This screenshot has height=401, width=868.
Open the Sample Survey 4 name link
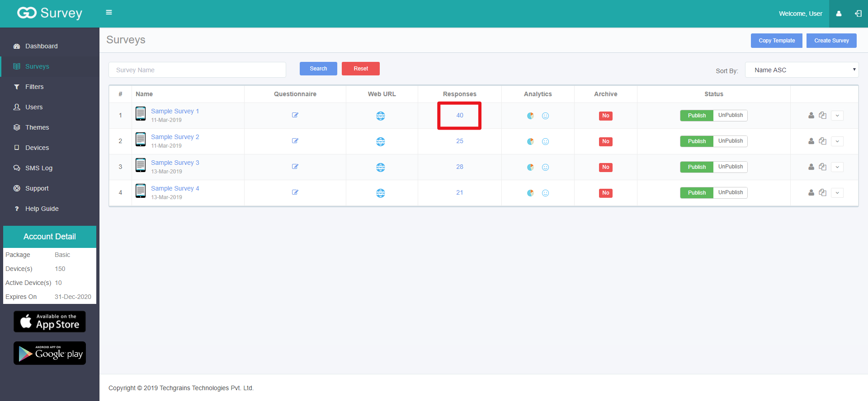[x=175, y=188]
